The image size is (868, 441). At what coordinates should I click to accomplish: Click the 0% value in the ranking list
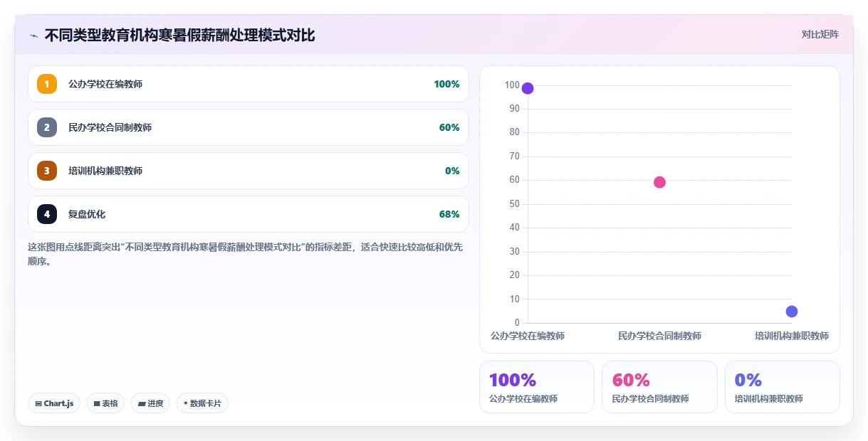tap(452, 171)
